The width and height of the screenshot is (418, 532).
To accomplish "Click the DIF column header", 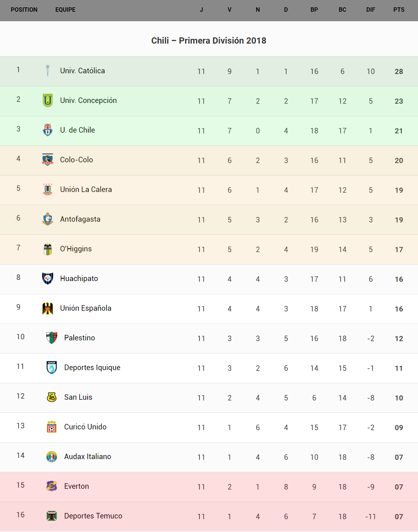I will pyautogui.click(x=371, y=10).
